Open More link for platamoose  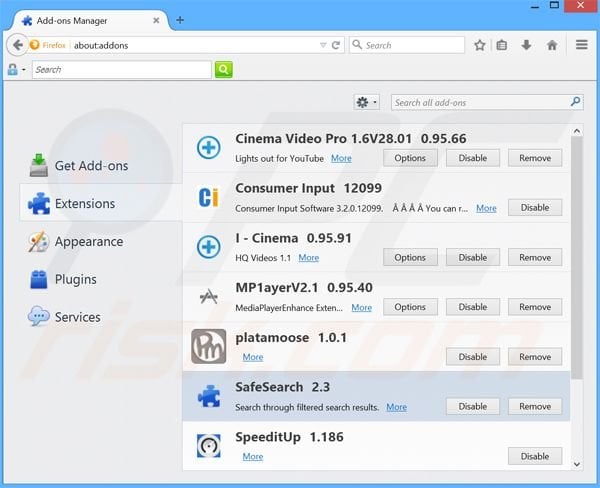coord(253,357)
